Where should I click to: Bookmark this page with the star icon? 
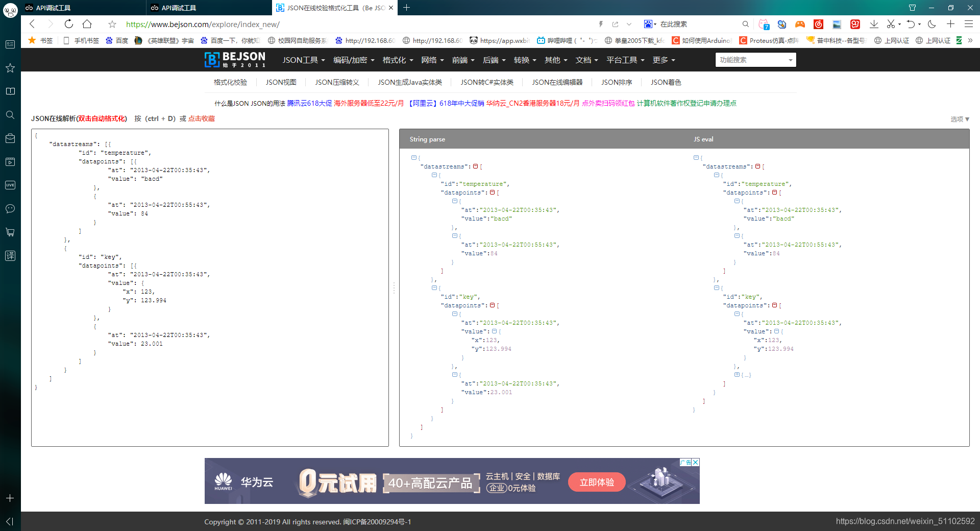pos(112,24)
